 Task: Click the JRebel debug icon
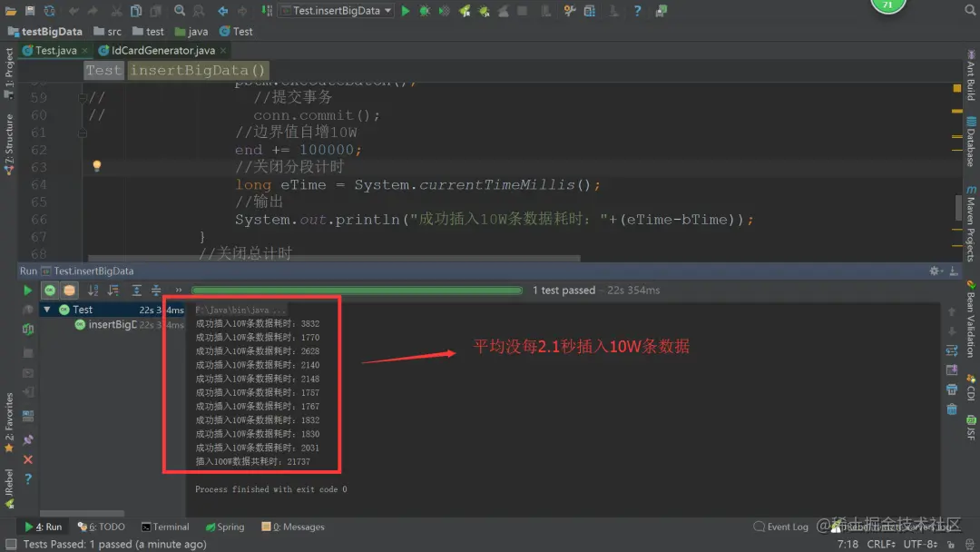tap(484, 11)
